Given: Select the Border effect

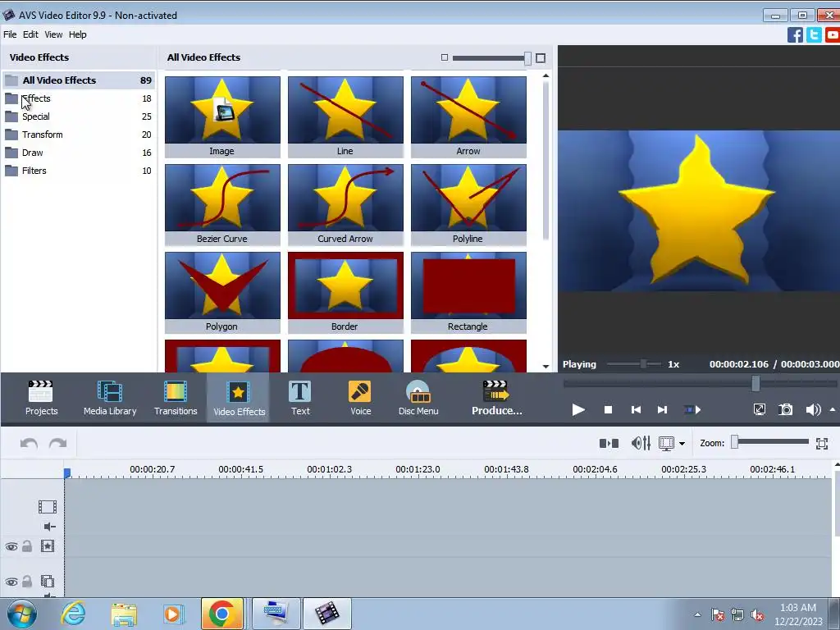Looking at the screenshot, I should 345,293.
